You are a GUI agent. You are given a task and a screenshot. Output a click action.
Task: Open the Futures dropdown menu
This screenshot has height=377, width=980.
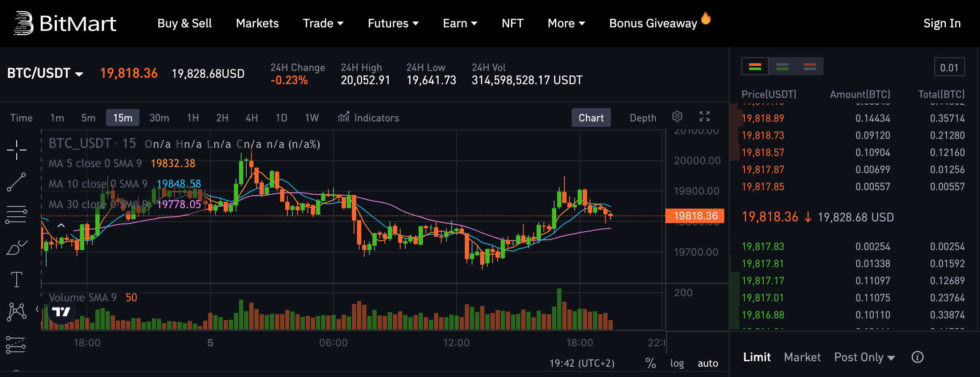pyautogui.click(x=393, y=23)
